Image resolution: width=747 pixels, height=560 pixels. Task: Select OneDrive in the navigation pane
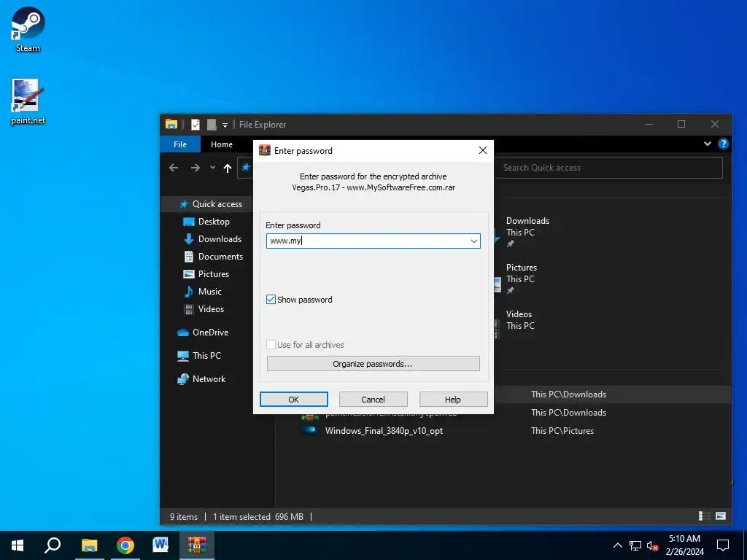pyautogui.click(x=210, y=332)
